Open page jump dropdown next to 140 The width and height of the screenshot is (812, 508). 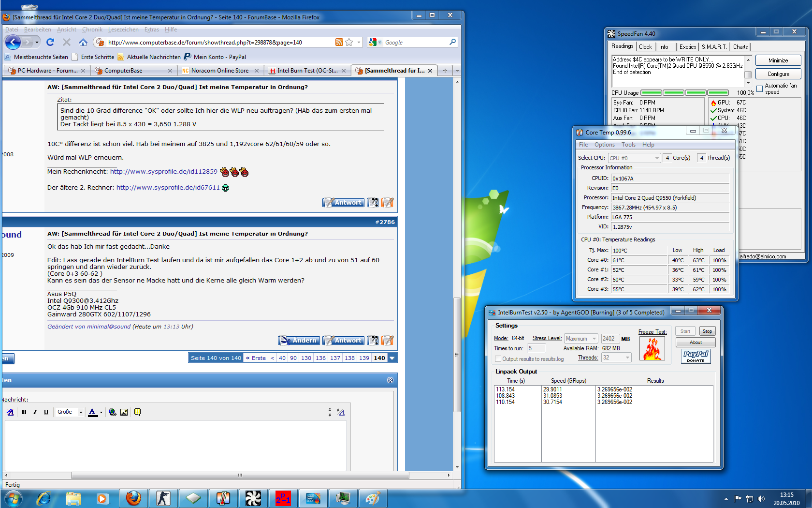[392, 358]
